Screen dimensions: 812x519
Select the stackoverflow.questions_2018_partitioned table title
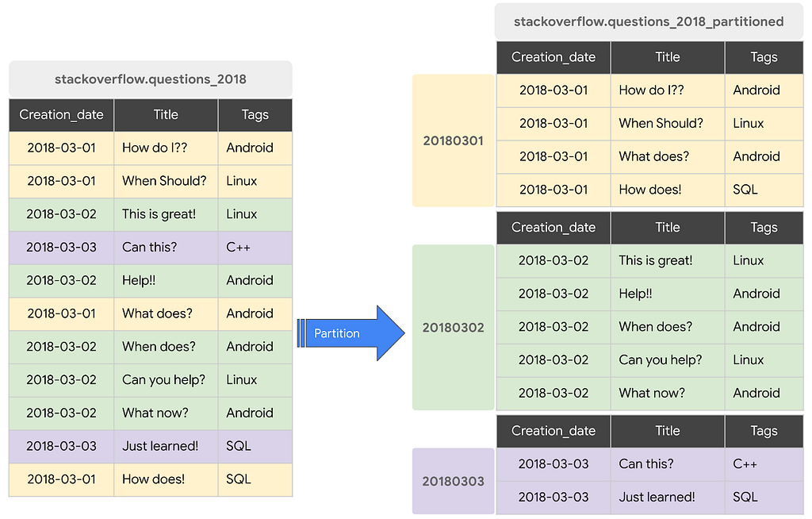(649, 21)
